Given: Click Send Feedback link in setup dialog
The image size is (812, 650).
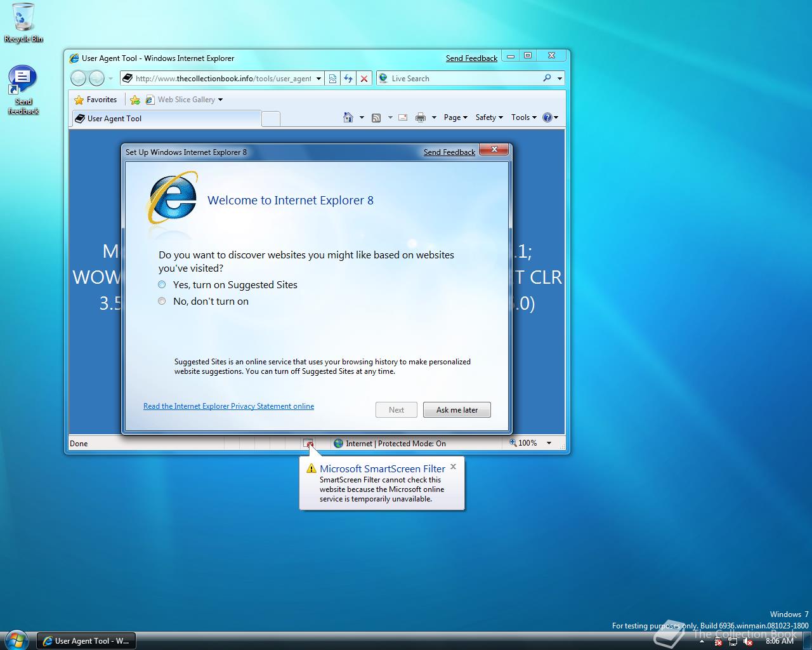Looking at the screenshot, I should [x=449, y=152].
